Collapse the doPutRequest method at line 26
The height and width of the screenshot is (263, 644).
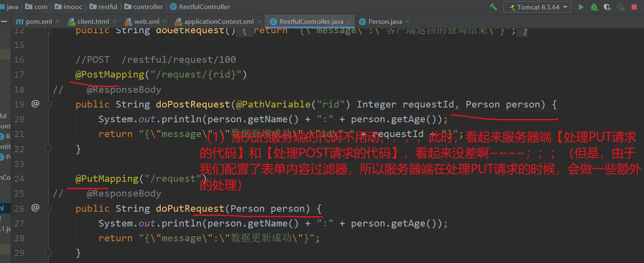click(x=48, y=209)
